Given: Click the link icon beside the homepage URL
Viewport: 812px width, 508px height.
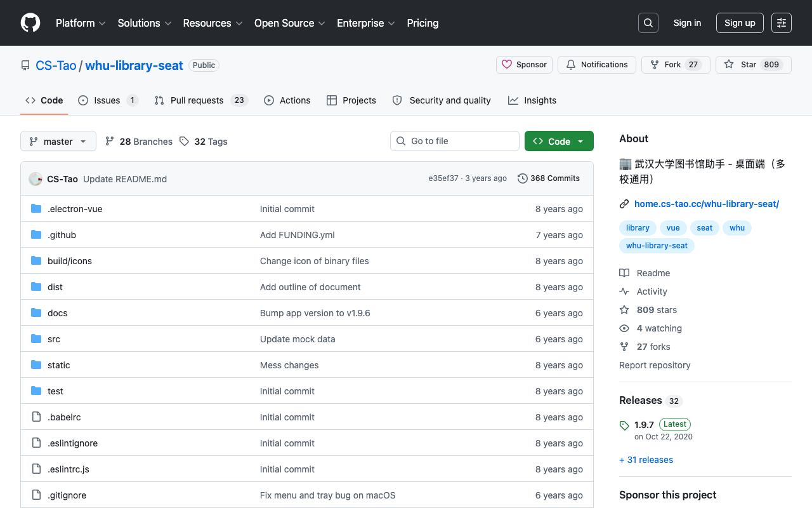Looking at the screenshot, I should pyautogui.click(x=624, y=204).
